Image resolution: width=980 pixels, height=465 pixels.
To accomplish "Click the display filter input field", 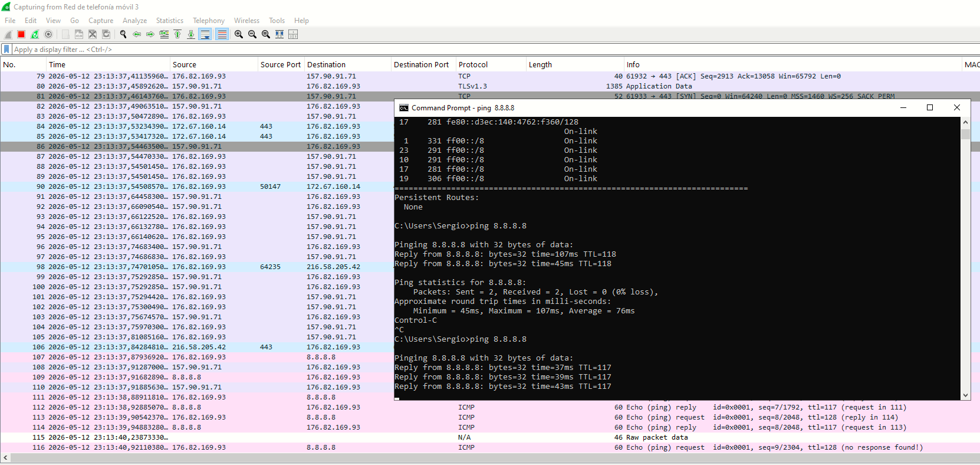I will [495, 49].
